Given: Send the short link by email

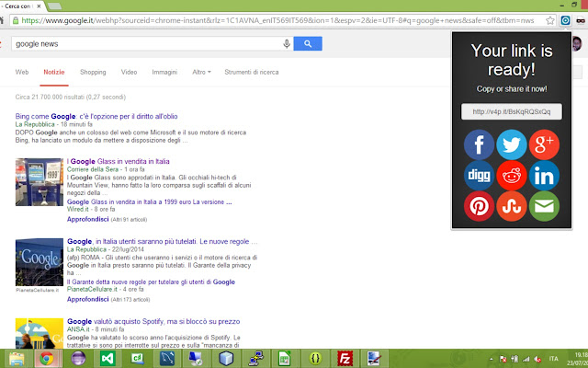Looking at the screenshot, I should (x=544, y=206).
